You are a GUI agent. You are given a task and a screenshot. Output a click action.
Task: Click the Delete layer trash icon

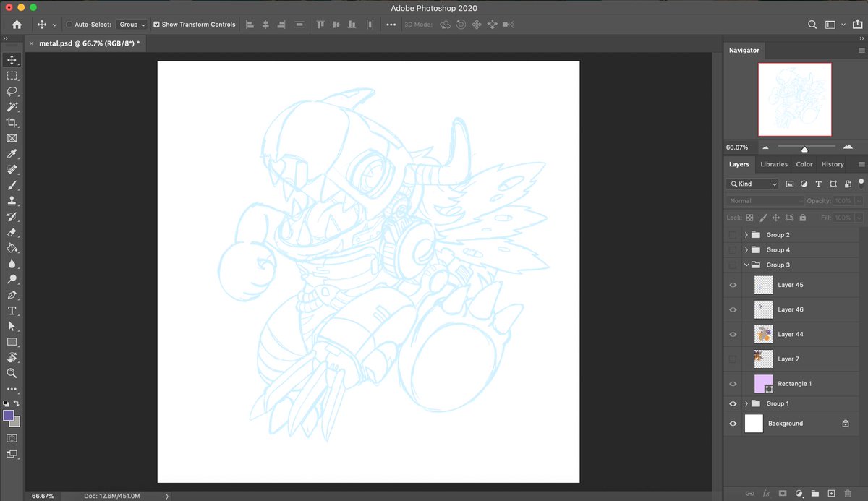point(848,493)
